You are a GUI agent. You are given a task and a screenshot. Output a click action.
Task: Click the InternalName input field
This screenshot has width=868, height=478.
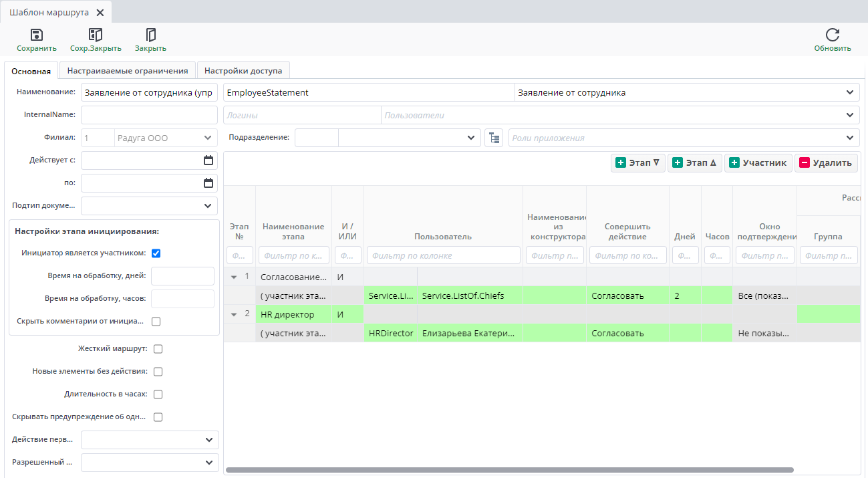(149, 116)
